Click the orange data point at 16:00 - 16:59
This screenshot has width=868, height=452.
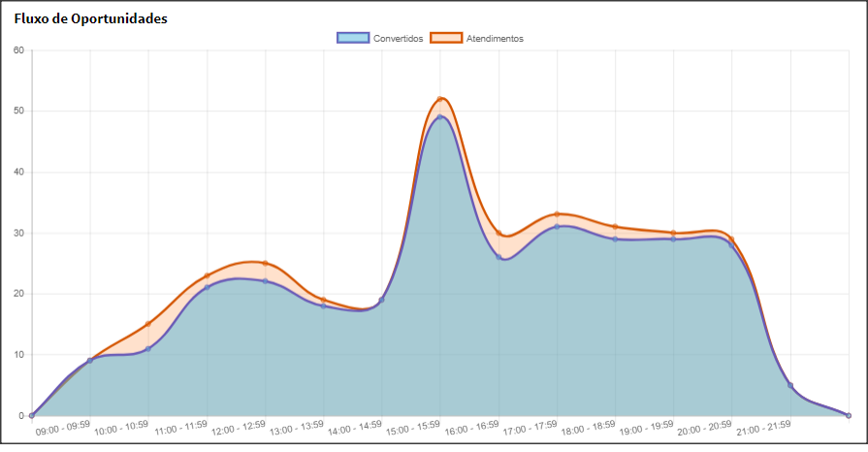(498, 233)
